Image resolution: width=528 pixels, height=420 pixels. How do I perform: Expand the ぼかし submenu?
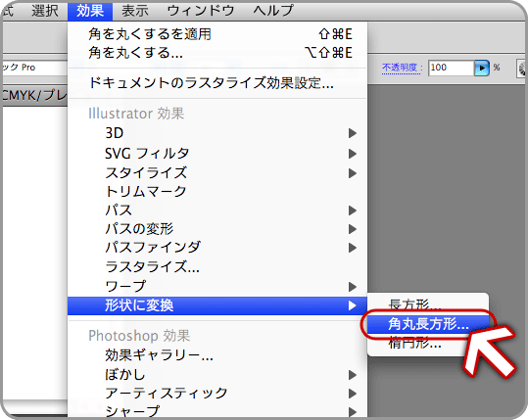tap(217, 375)
